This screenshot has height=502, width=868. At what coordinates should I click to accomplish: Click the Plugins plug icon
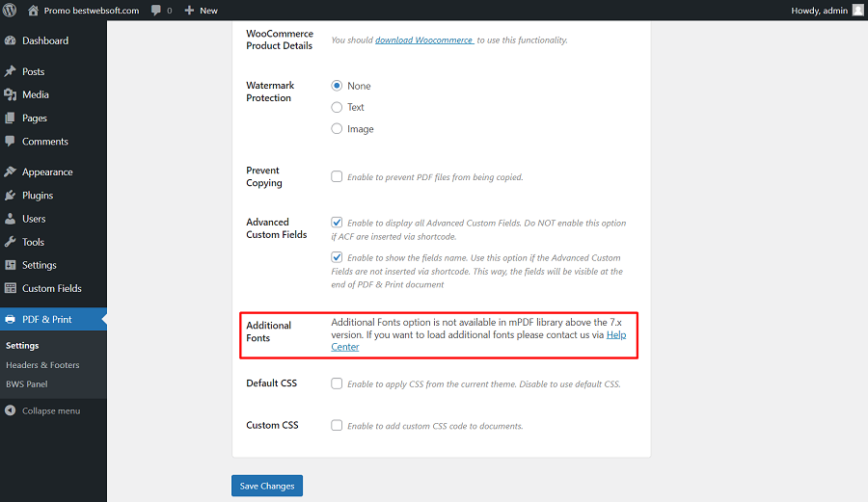pos(10,196)
